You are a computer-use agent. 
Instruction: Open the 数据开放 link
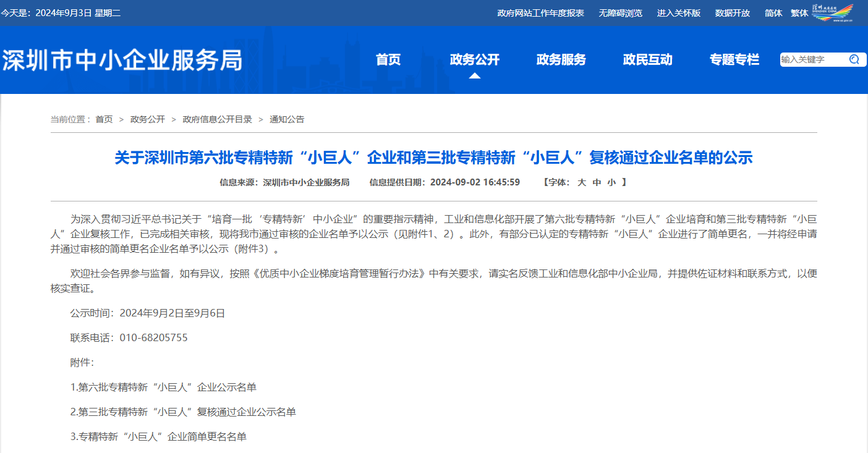coord(733,13)
